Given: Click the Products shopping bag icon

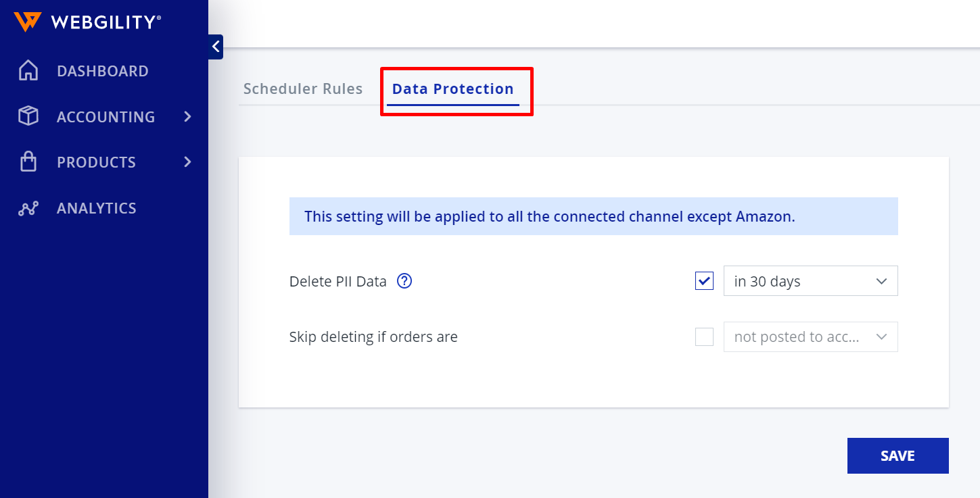Looking at the screenshot, I should click(28, 162).
